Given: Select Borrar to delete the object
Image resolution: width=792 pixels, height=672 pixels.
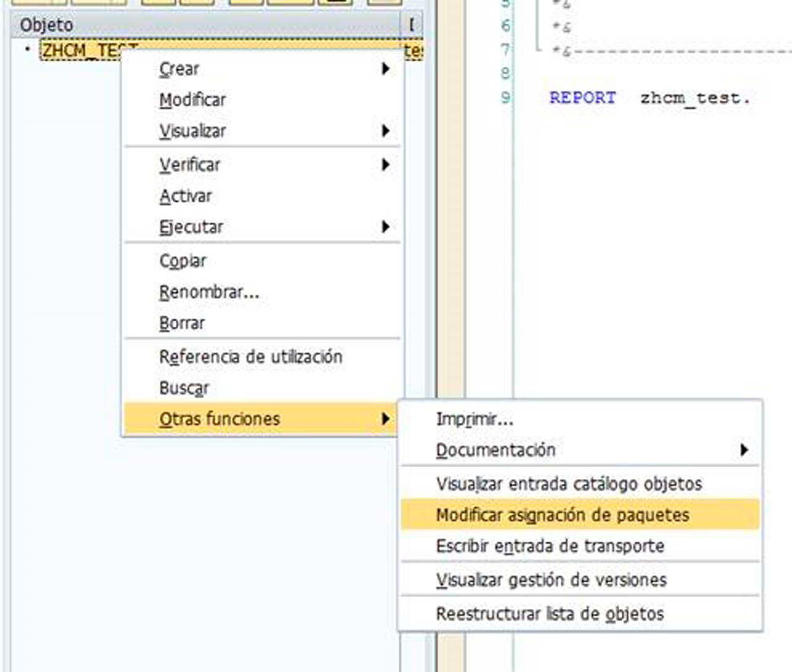Looking at the screenshot, I should click(x=182, y=322).
